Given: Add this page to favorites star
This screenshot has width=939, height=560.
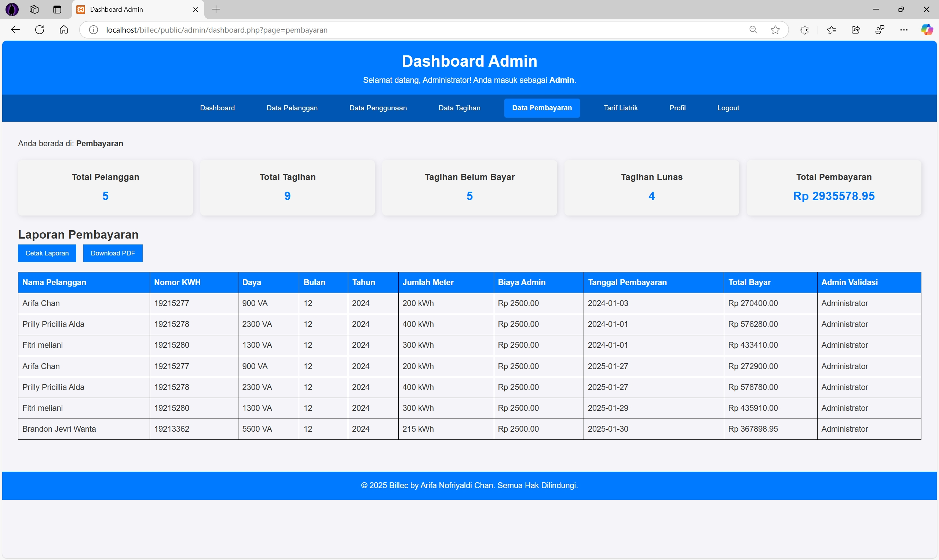Looking at the screenshot, I should (775, 30).
